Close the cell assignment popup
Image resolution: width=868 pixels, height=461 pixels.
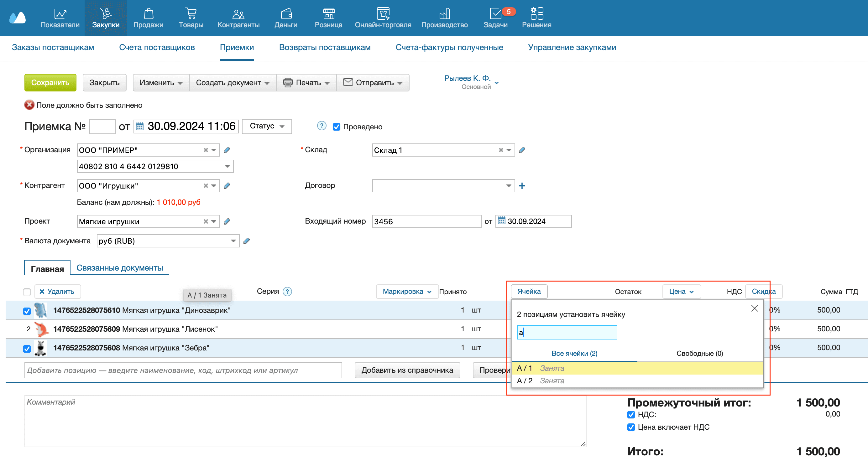click(754, 308)
